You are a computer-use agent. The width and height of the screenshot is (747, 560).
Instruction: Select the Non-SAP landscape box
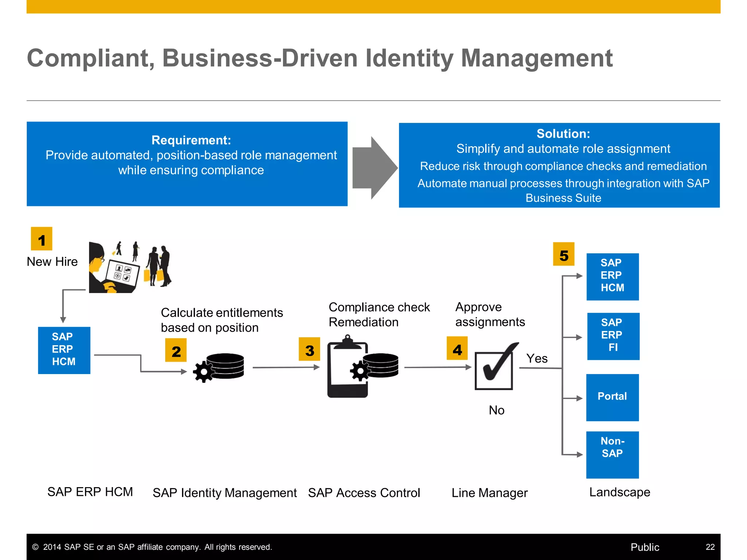click(612, 455)
